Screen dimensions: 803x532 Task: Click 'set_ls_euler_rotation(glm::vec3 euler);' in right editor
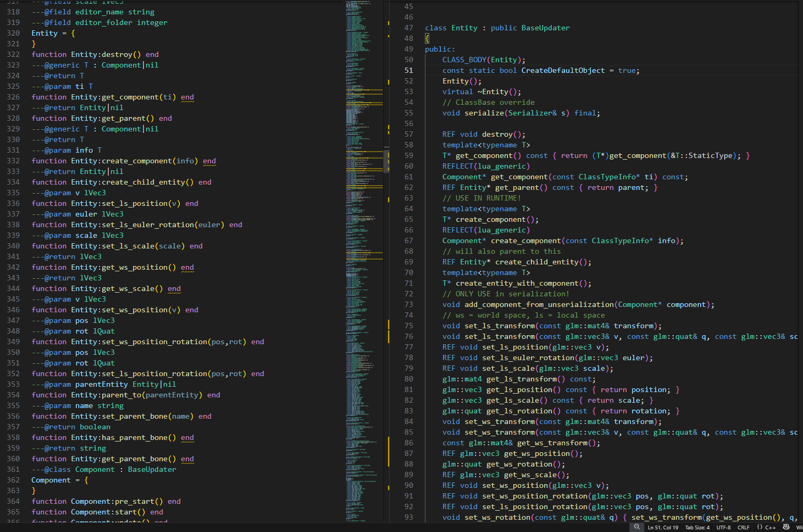[568, 358]
